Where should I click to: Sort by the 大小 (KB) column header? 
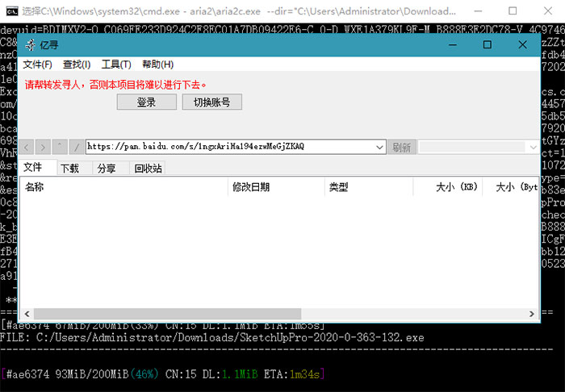[x=447, y=187]
